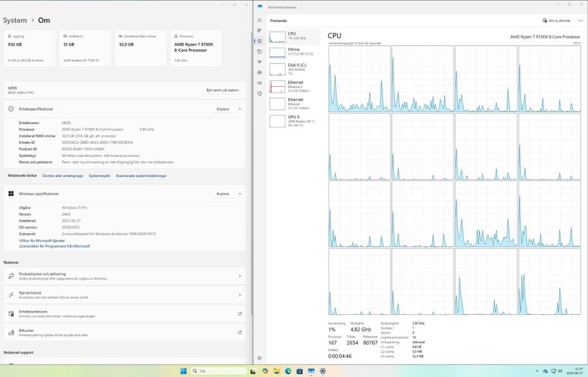Click Kör ny aktivitet in Task Manager
The image size is (588, 377).
557,21
